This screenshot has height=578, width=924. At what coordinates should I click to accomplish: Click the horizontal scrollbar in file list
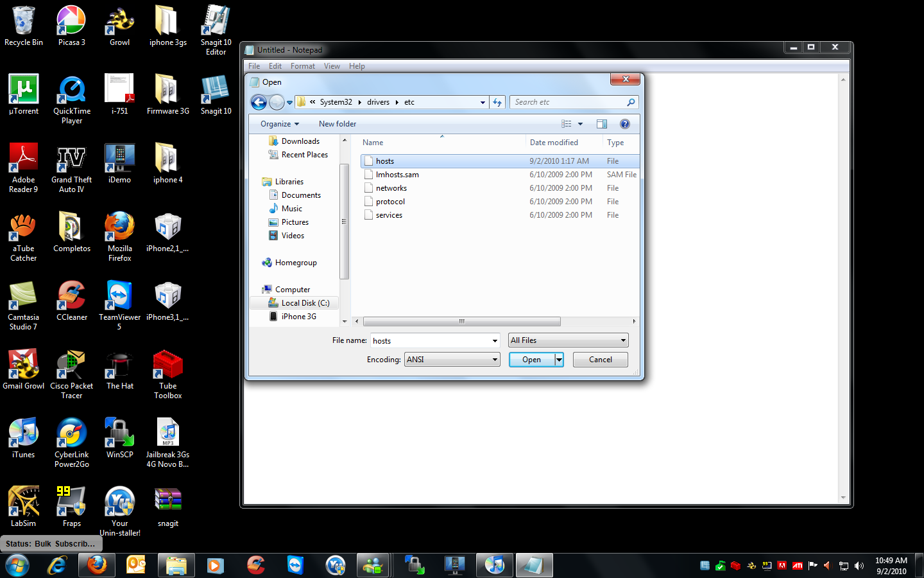tap(462, 321)
